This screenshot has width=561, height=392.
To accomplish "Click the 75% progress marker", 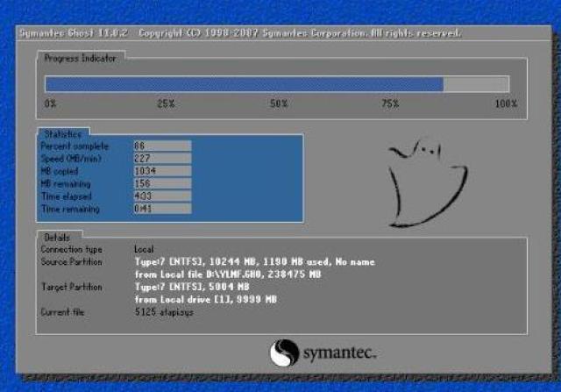I will tap(390, 103).
